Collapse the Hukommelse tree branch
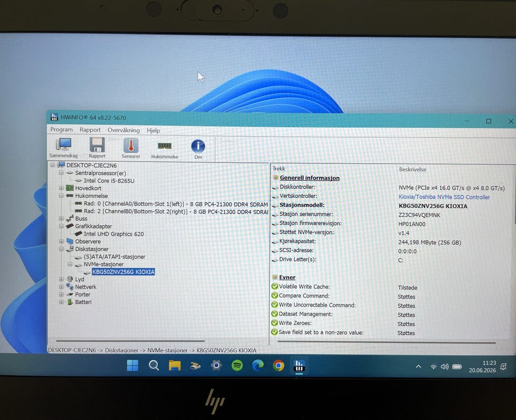The width and height of the screenshot is (516, 420). (x=61, y=196)
